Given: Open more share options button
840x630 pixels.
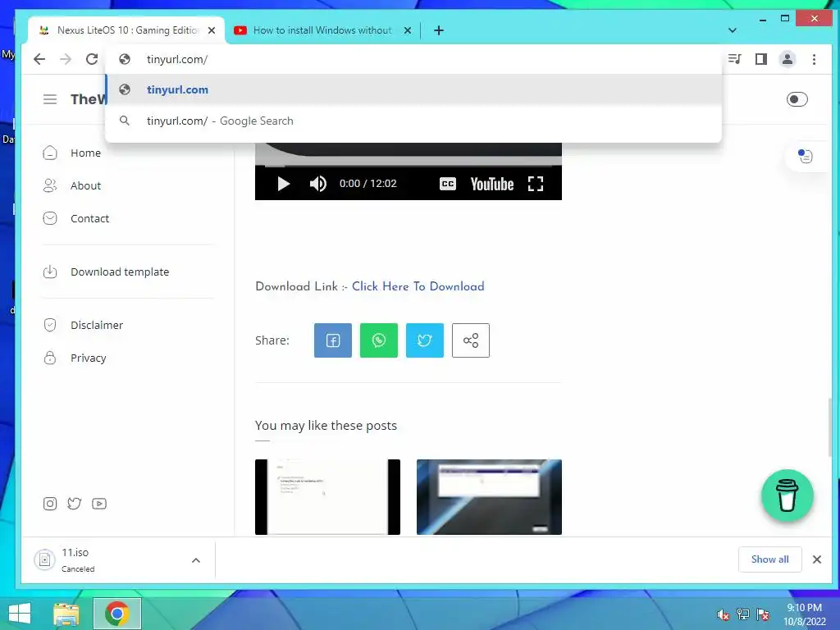Looking at the screenshot, I should coord(471,340).
